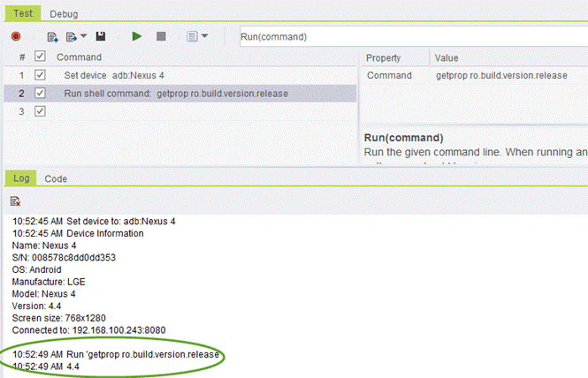Click the script list view icon
The image size is (588, 378).
191,36
